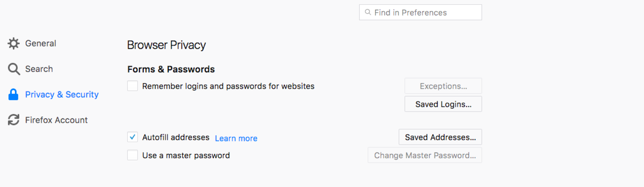Open the Saved Logins dialog
644x187 pixels.
pyautogui.click(x=443, y=104)
